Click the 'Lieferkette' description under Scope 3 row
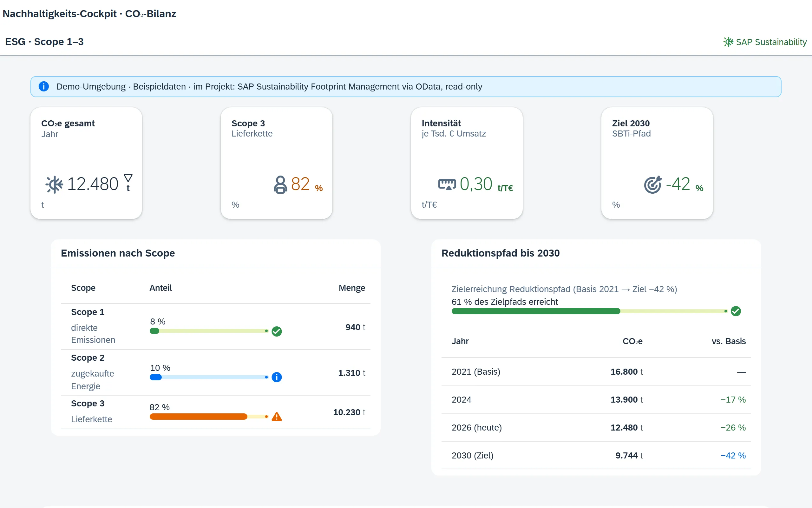The height and width of the screenshot is (508, 812). click(x=91, y=419)
